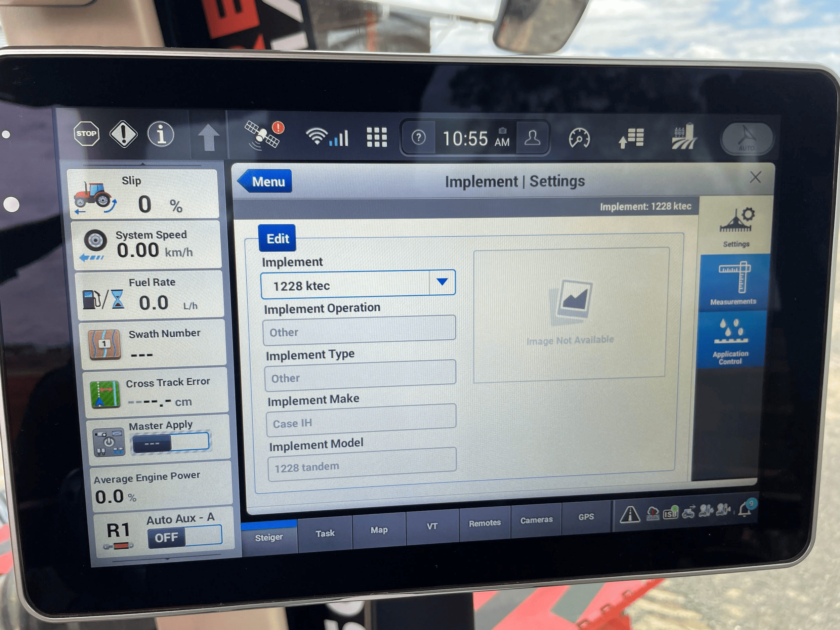The image size is (840, 630).
Task: Open the gauge performance icon
Action: coord(579,138)
